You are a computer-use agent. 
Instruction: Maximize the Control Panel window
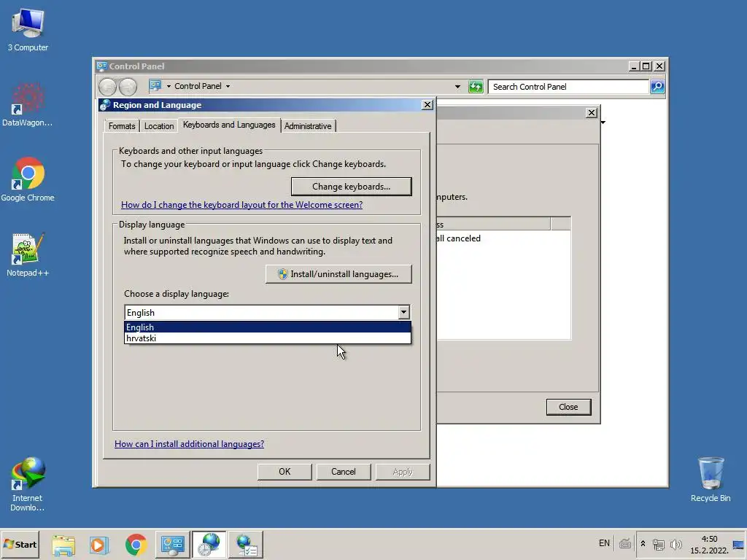point(646,66)
